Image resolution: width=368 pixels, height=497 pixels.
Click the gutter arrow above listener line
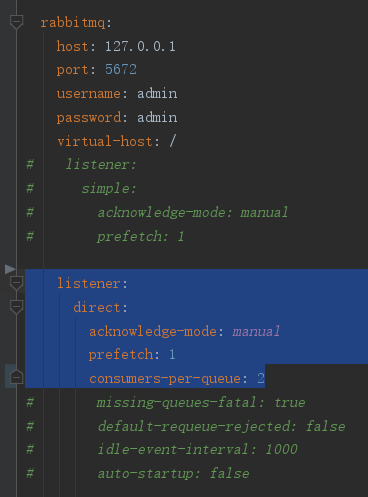pos(10,269)
